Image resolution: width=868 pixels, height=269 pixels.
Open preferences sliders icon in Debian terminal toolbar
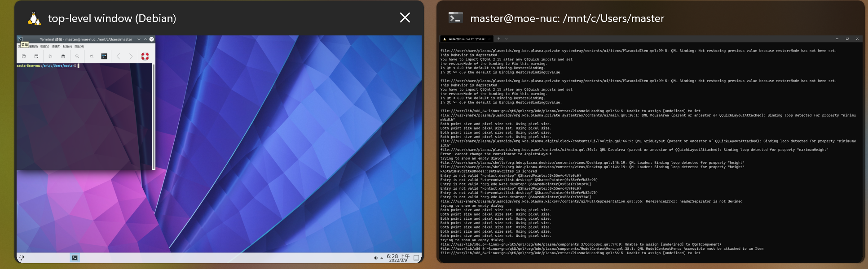tap(104, 56)
